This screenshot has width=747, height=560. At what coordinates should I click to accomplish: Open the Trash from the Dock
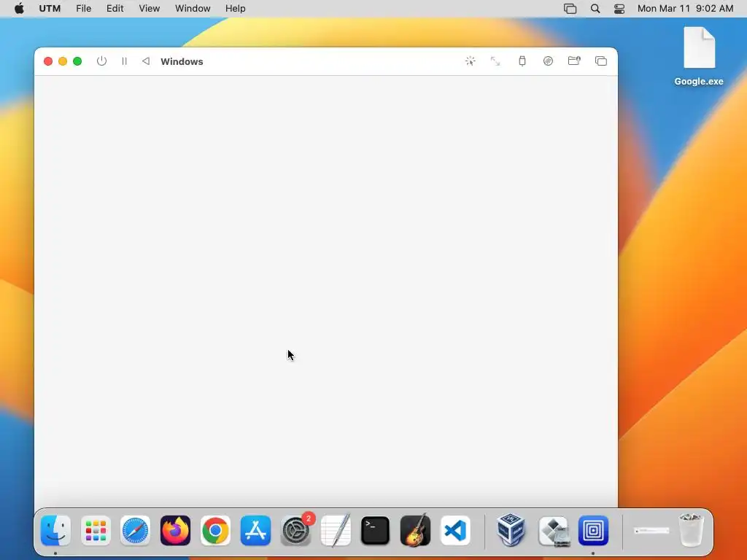691,530
